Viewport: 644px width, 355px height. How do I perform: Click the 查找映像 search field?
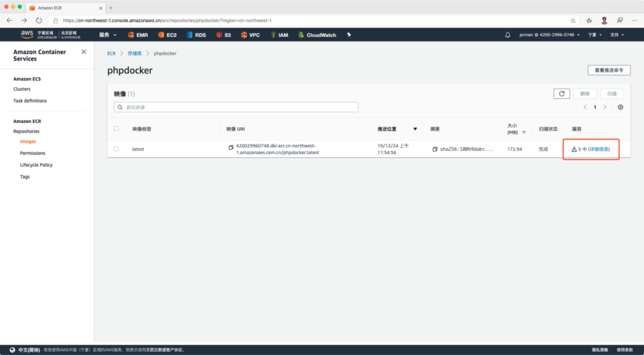click(236, 107)
